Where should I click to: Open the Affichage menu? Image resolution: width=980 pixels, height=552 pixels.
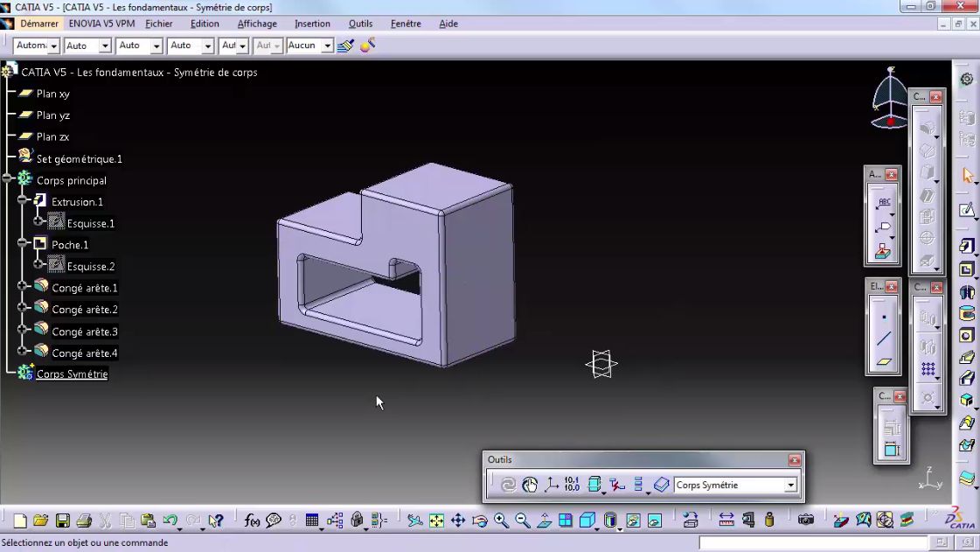pos(257,24)
